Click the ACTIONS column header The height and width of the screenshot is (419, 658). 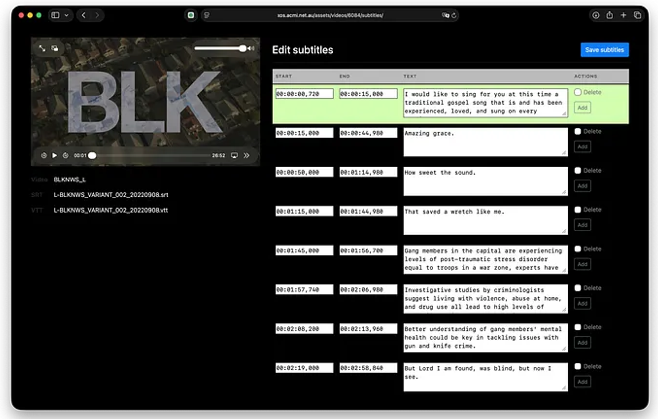(585, 76)
